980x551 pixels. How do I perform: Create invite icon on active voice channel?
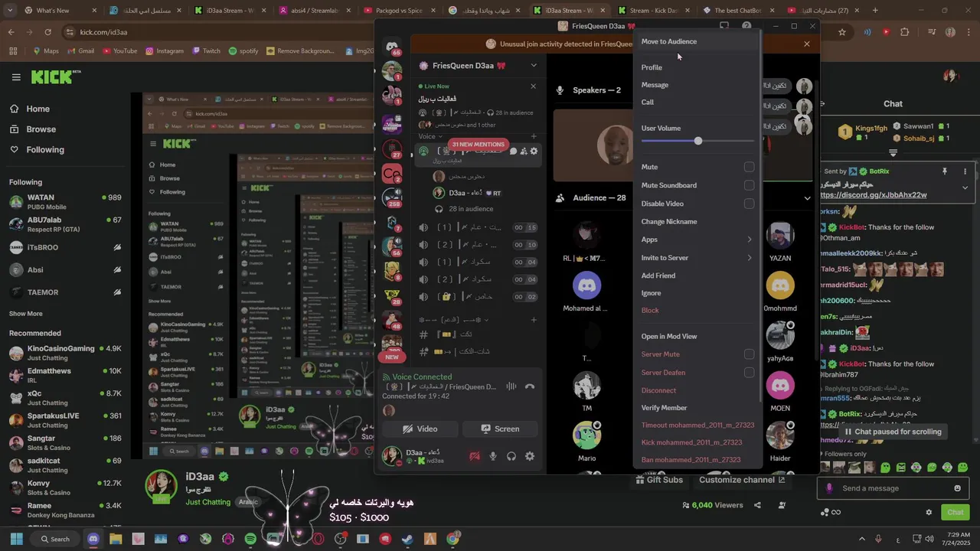click(524, 152)
